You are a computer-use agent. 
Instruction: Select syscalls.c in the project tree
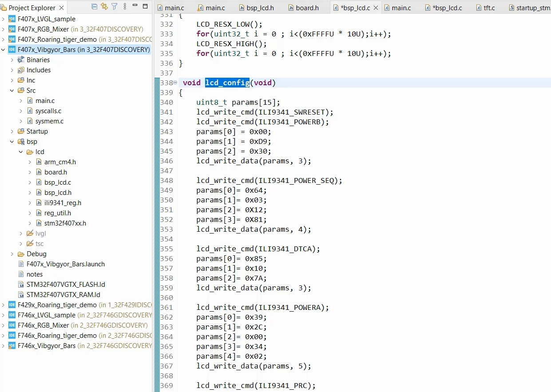coord(48,111)
